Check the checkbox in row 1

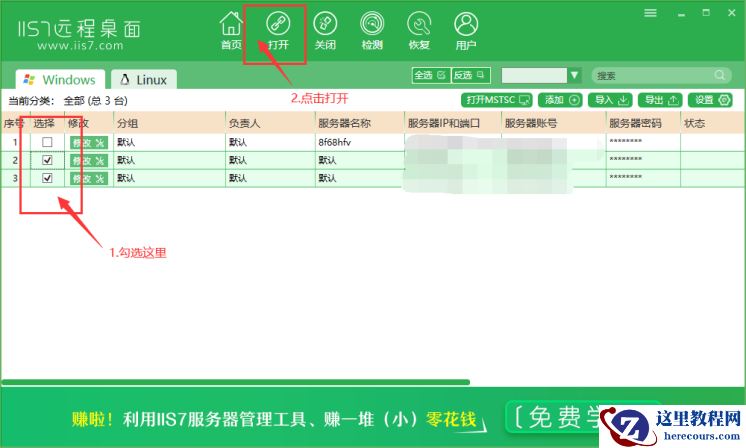tap(47, 142)
